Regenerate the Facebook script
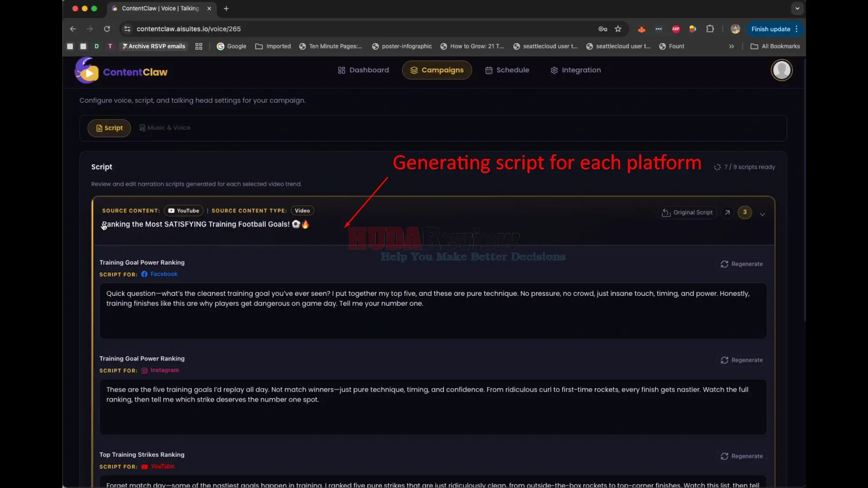 pyautogui.click(x=742, y=264)
